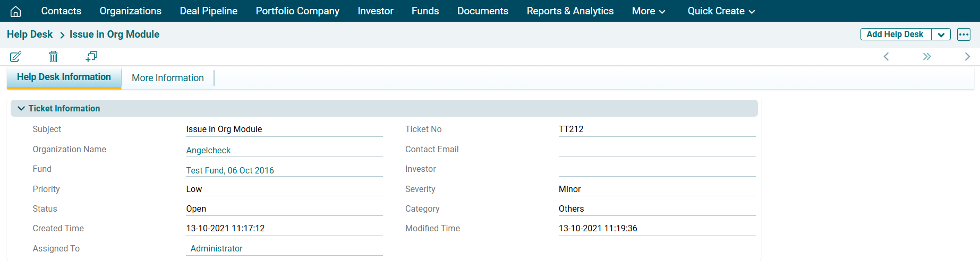This screenshot has width=980, height=261.
Task: Delete ticket with the trash icon
Action: (53, 56)
